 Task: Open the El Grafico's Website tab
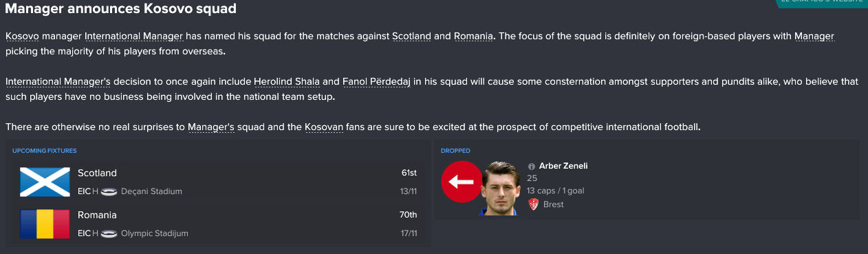(823, 3)
